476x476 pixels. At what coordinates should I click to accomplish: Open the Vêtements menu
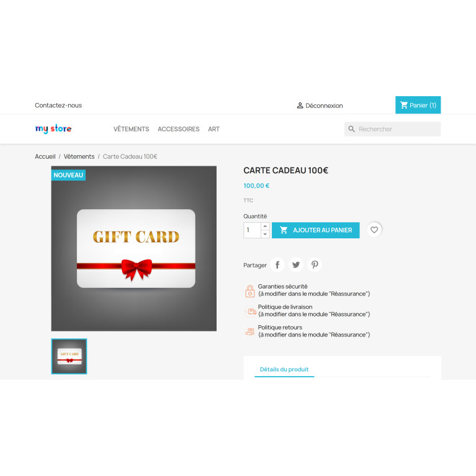[x=131, y=129]
